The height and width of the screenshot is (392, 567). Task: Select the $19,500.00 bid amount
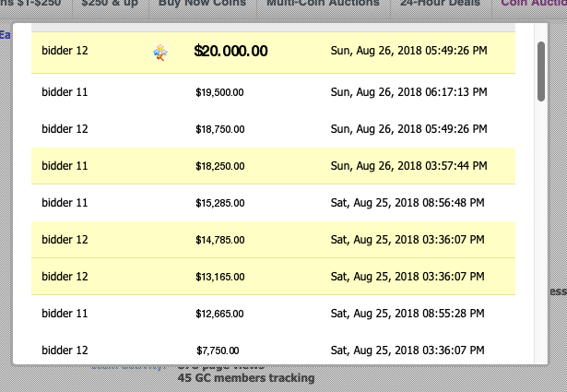[219, 92]
